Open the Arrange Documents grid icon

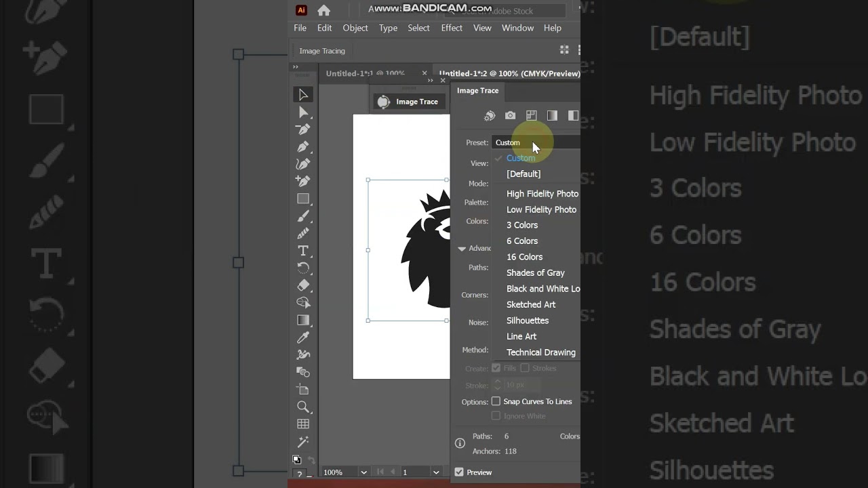click(x=564, y=50)
